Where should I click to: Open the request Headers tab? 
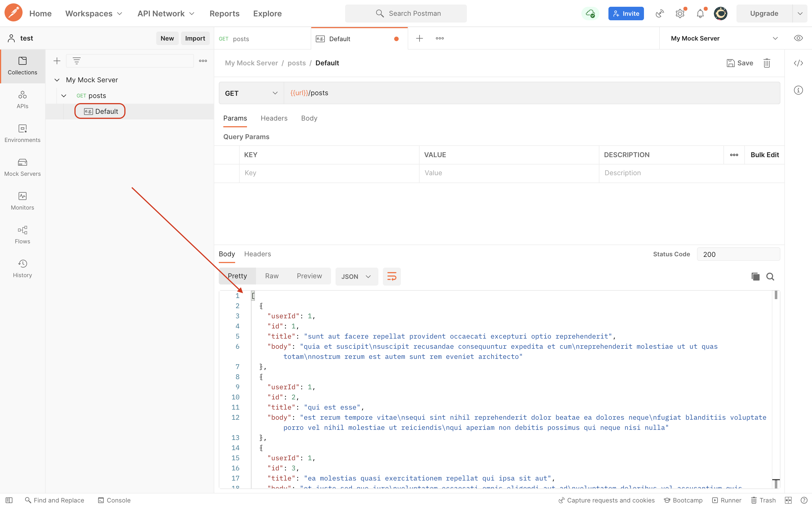(274, 118)
